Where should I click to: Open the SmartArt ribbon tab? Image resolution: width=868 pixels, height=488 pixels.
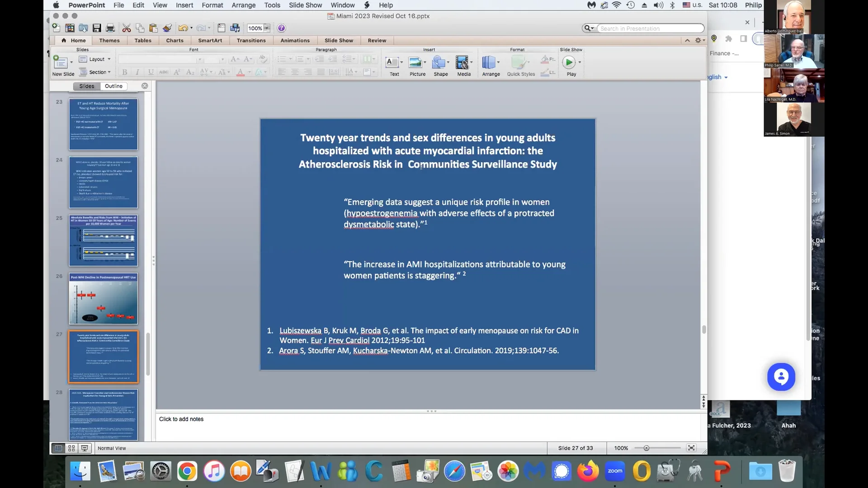point(210,40)
